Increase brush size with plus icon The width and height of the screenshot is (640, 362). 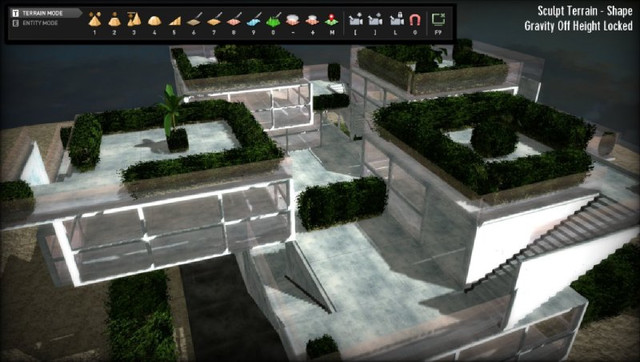click(312, 20)
